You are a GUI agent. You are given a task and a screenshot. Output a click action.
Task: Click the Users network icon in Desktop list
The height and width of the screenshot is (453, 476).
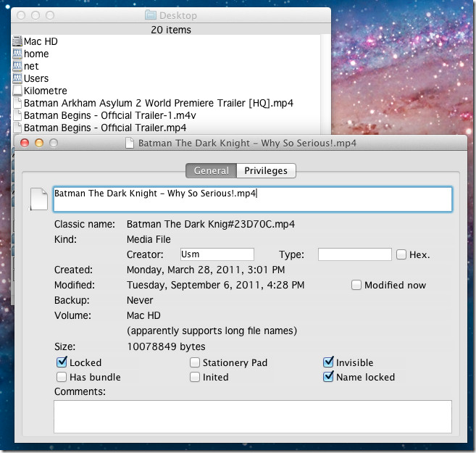tap(17, 78)
